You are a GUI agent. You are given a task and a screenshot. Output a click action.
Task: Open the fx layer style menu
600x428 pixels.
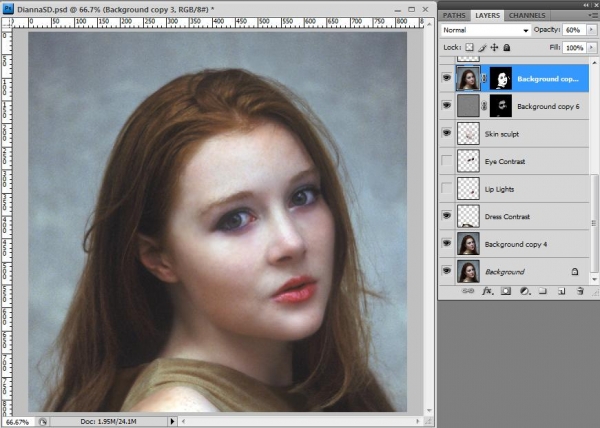(487, 291)
